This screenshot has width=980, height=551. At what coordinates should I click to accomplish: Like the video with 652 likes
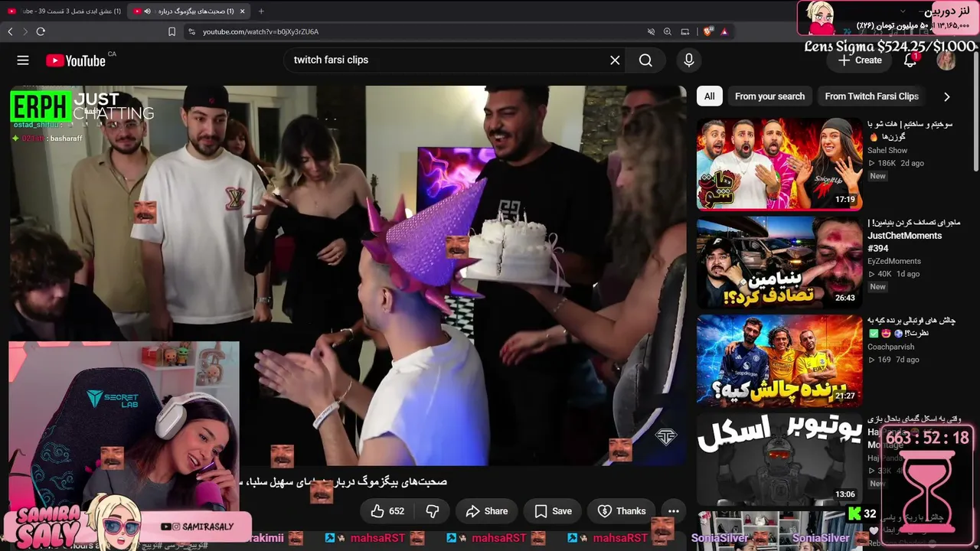coord(387,511)
